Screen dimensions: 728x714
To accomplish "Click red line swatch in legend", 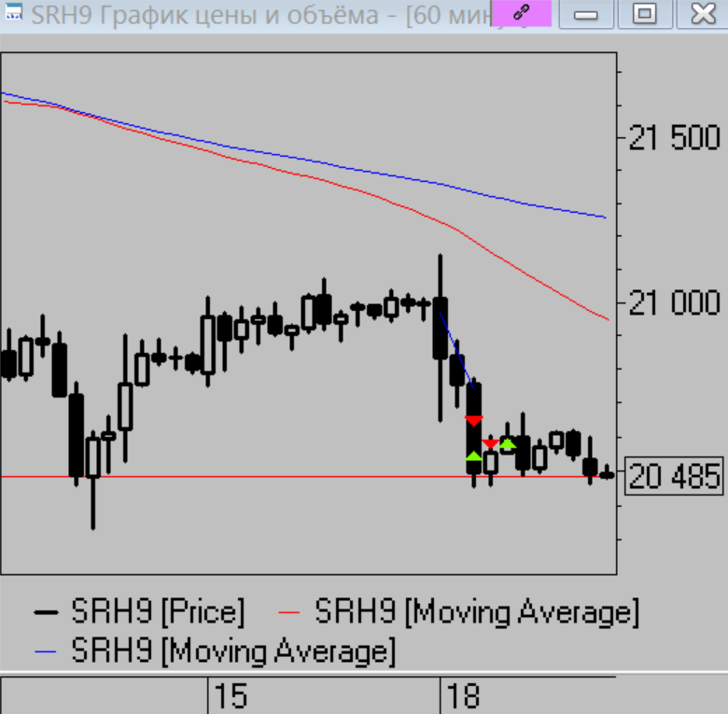I will coord(292,613).
